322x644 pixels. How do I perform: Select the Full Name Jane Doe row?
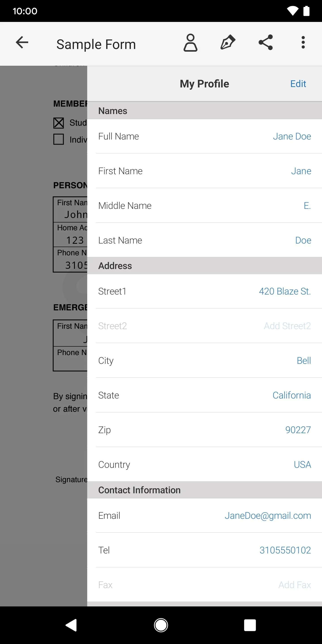tap(205, 136)
